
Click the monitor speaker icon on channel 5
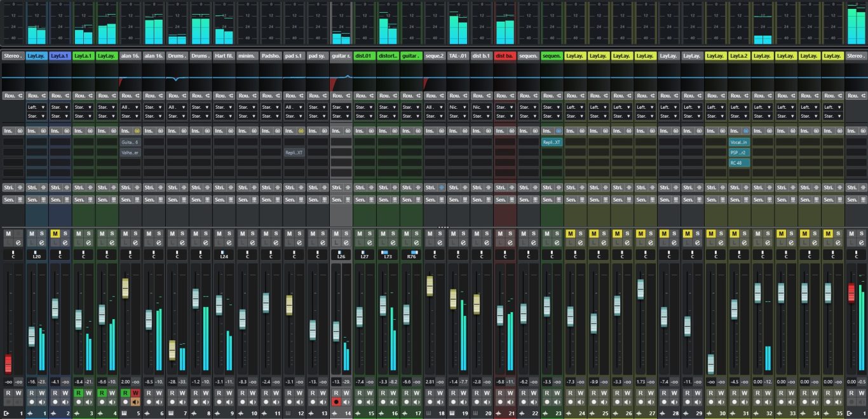[x=135, y=402]
